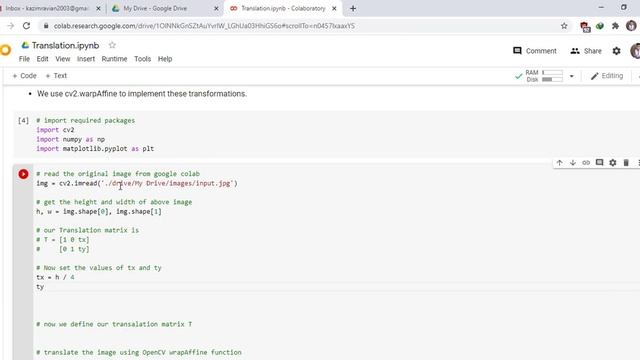Image resolution: width=640 pixels, height=360 pixels.
Task: Click the red extension icon in Chrome toolbar
Action: pos(585,26)
